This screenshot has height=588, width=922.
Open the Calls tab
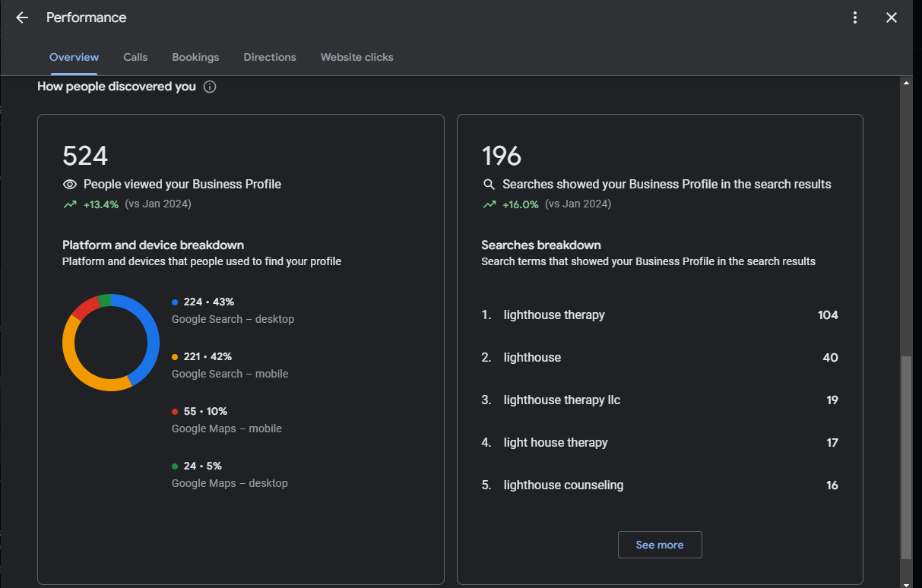[x=135, y=57]
